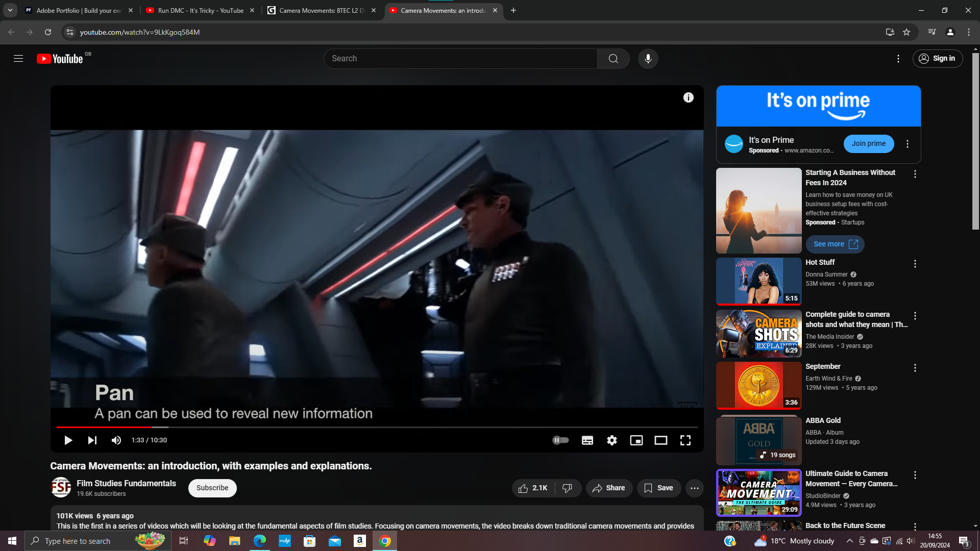
Task: Show video info card icon
Action: pyautogui.click(x=688, y=97)
